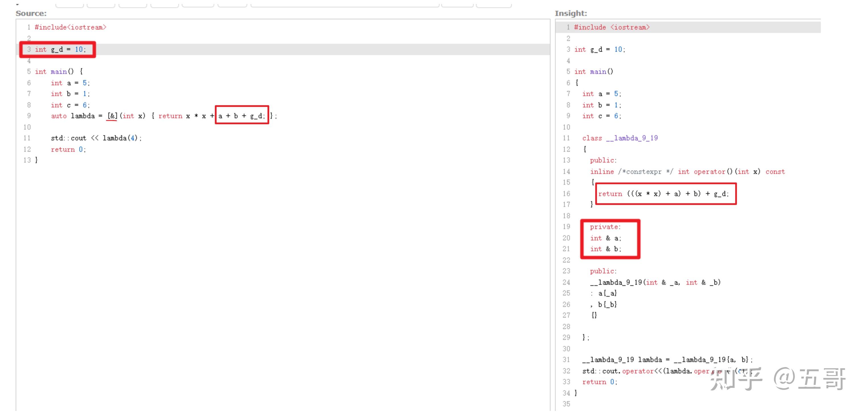
Task: Click line number 9 in the Source pane
Action: coord(29,116)
